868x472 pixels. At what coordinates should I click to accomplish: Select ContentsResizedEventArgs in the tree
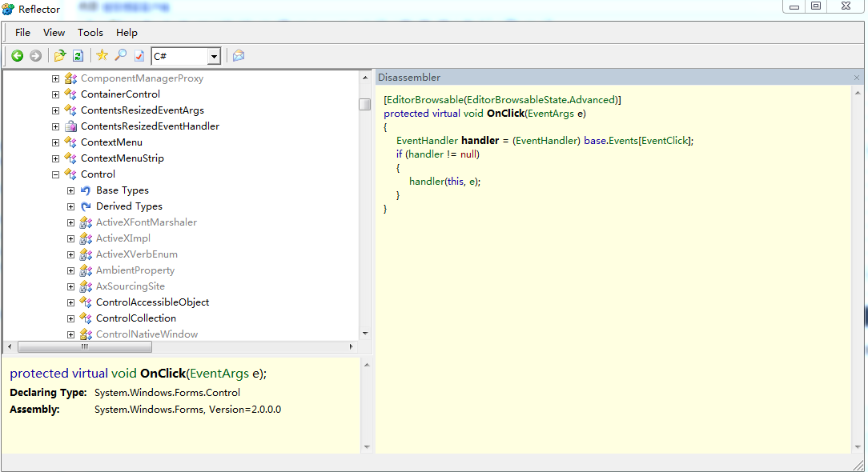143,110
